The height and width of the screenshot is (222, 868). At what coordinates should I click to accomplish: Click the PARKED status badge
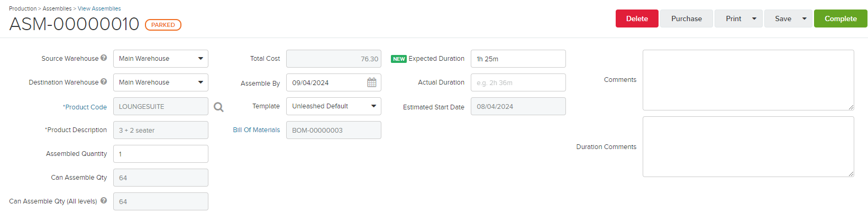[x=163, y=25]
